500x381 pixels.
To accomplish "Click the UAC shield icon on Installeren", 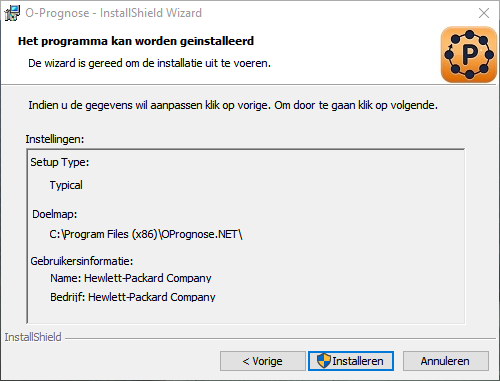I will [323, 361].
